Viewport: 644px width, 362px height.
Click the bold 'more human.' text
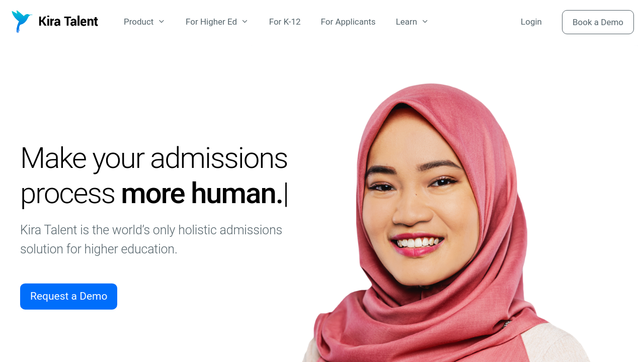pos(202,194)
